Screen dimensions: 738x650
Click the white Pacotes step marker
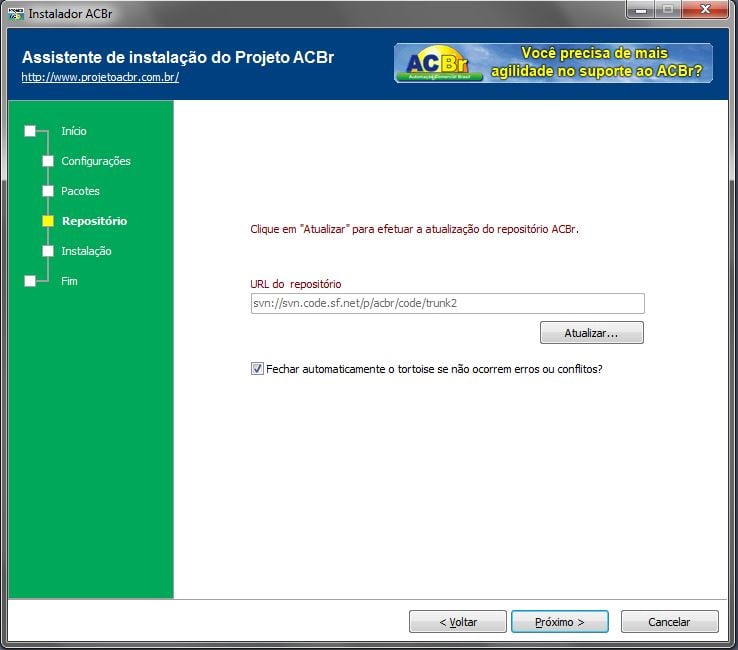click(48, 191)
